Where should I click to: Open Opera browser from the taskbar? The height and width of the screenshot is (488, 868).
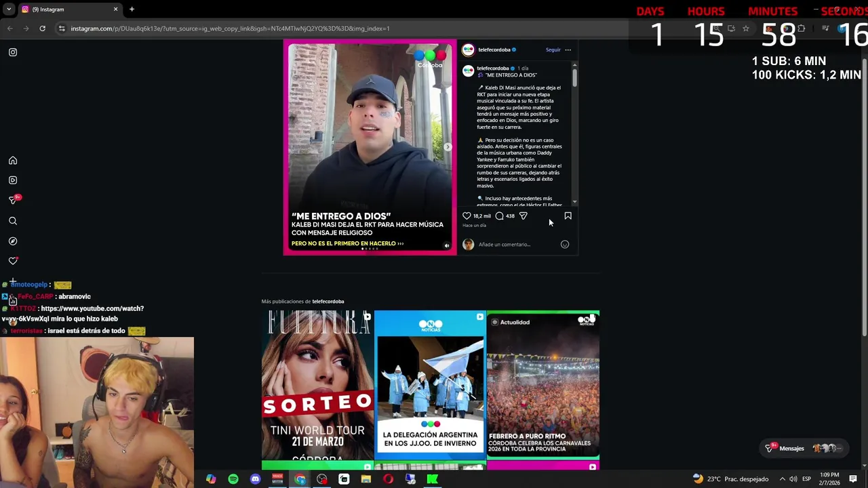click(x=388, y=479)
